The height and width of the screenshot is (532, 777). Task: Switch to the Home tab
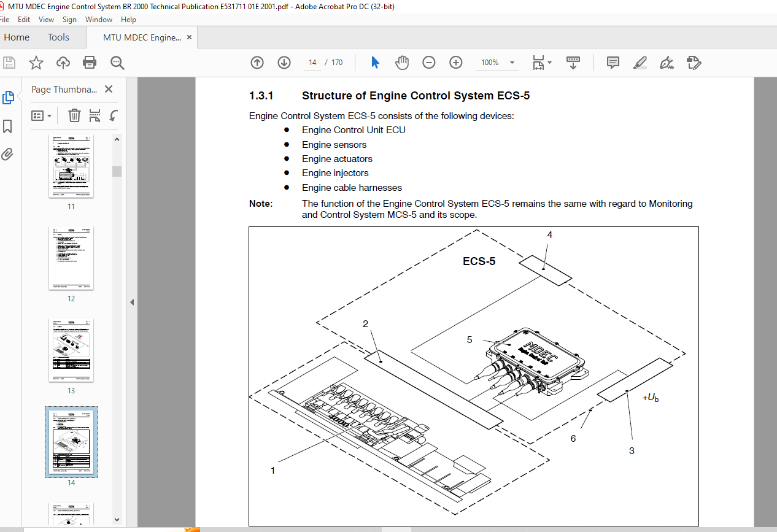point(17,37)
